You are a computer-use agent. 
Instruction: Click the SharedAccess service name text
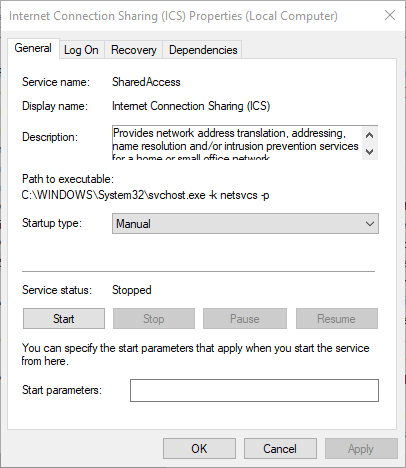(146, 82)
